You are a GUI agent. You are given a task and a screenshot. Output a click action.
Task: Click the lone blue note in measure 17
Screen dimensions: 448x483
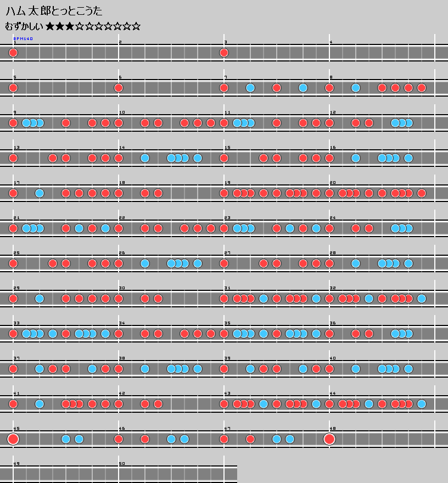coord(40,193)
